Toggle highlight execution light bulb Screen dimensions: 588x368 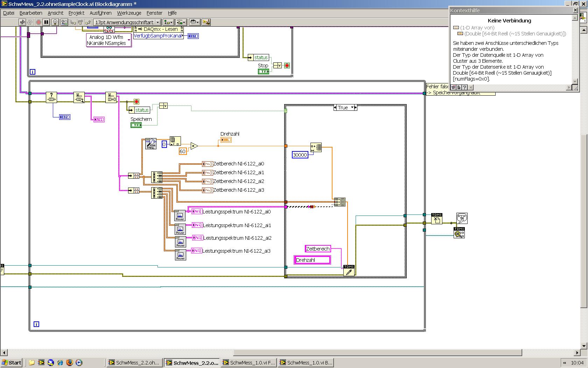point(55,22)
